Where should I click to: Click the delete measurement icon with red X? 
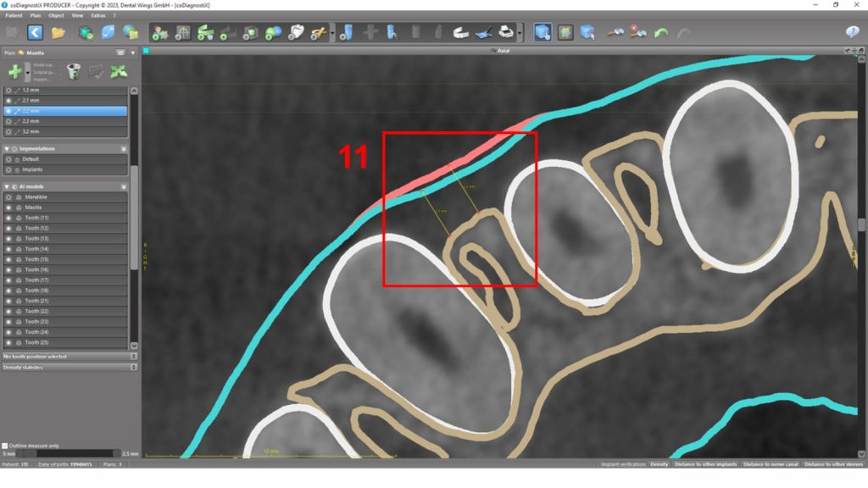tap(637, 33)
